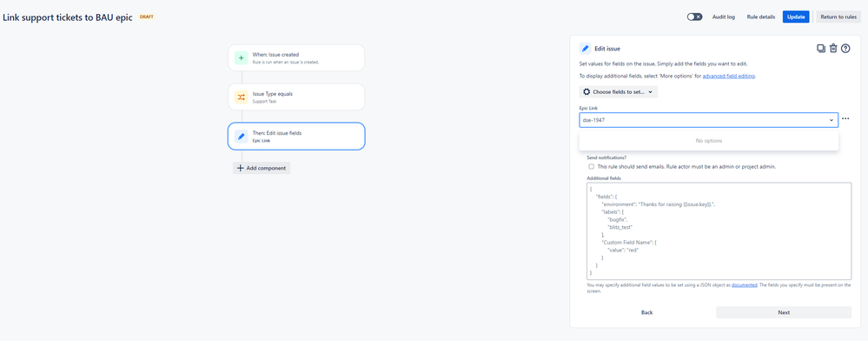Image resolution: width=868 pixels, height=341 pixels.
Task: Click the gear icon on Choose fields
Action: 586,91
